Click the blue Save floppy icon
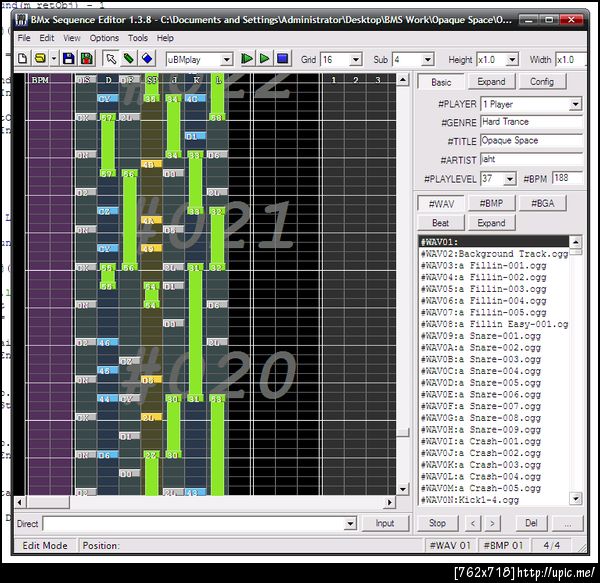 point(68,59)
